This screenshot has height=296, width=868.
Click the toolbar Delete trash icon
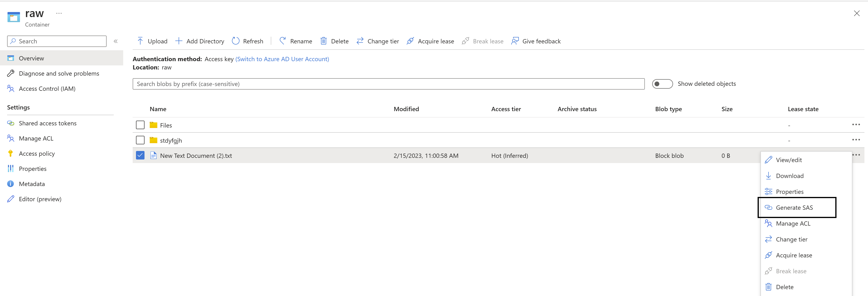point(323,41)
